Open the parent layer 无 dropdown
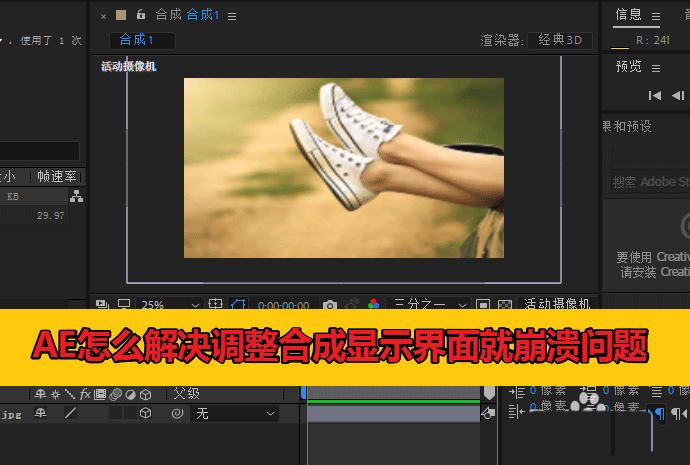 pyautogui.click(x=235, y=413)
